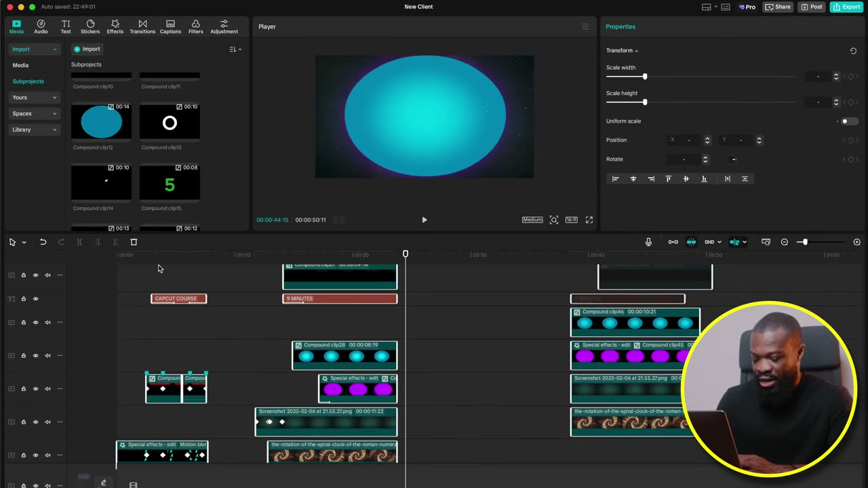
Task: Click the align horizontal center icon
Action: (x=633, y=179)
